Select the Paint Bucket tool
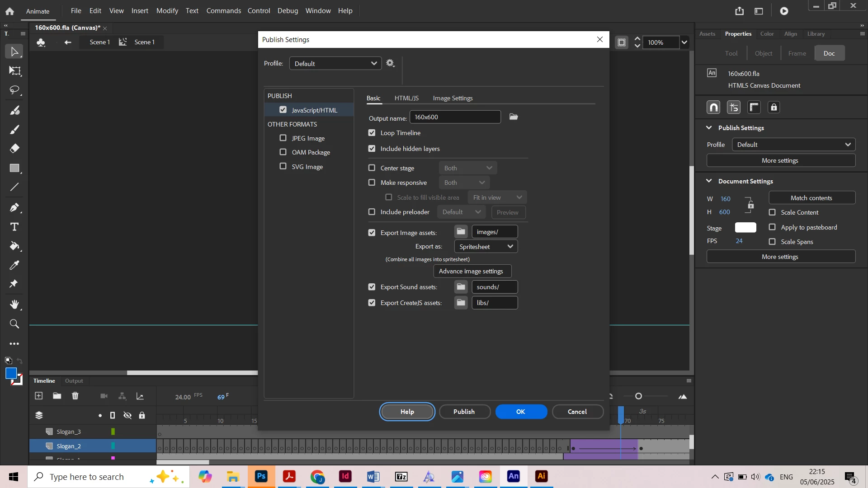The height and width of the screenshot is (488, 868). 14,246
